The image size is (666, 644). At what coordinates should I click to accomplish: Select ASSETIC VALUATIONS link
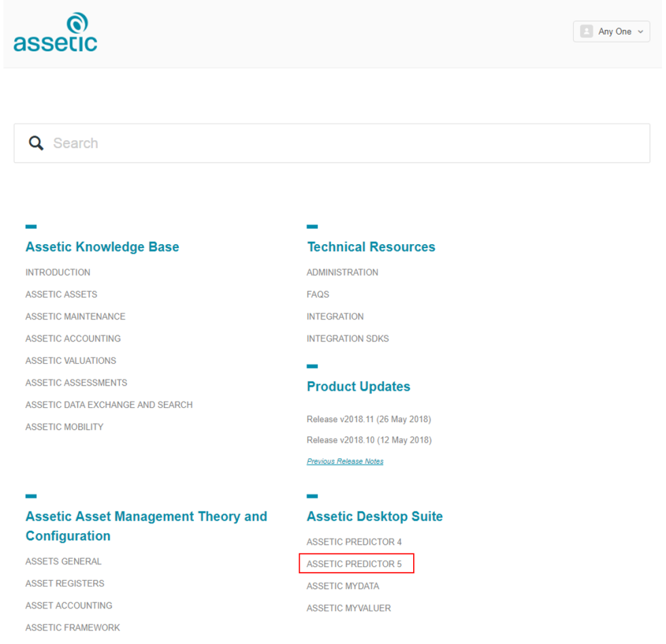coord(71,360)
